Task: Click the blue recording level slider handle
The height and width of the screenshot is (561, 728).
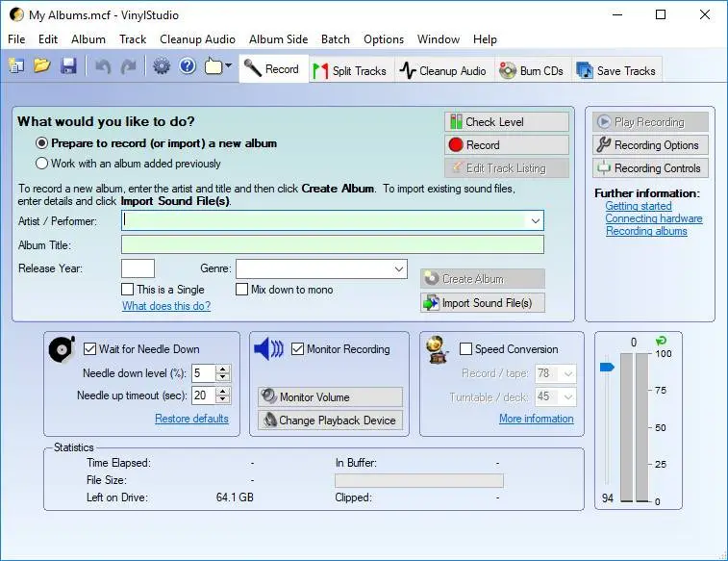Action: click(x=607, y=368)
